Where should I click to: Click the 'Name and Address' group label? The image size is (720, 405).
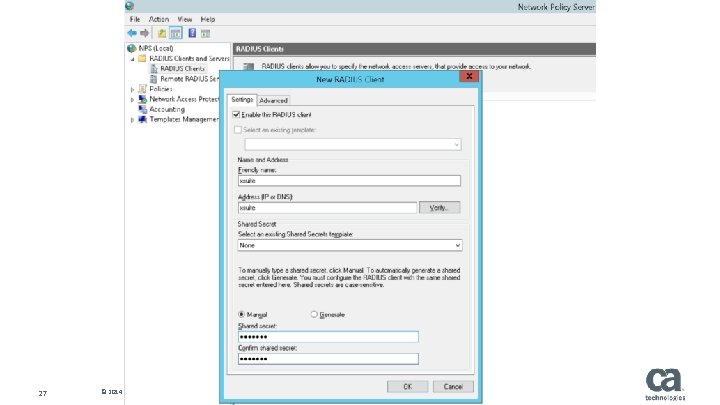(263, 160)
